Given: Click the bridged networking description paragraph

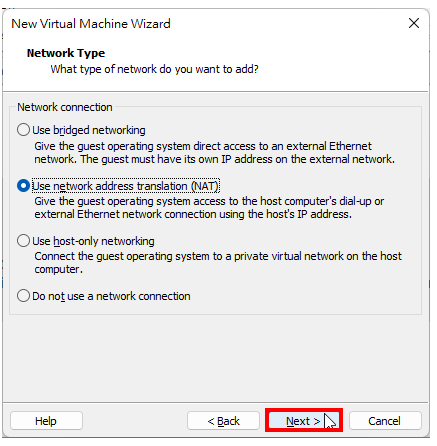Looking at the screenshot, I should (214, 153).
